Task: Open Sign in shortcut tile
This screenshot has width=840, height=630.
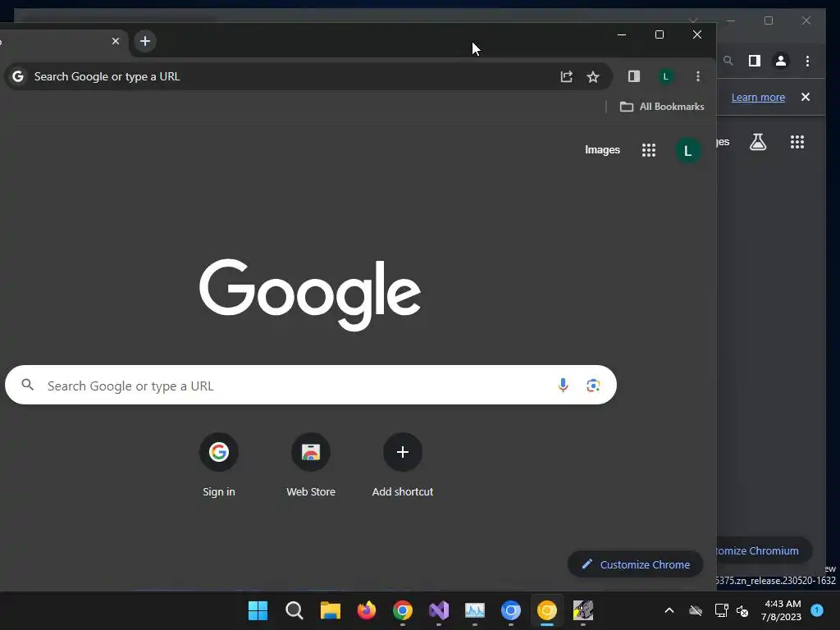Action: tap(218, 465)
